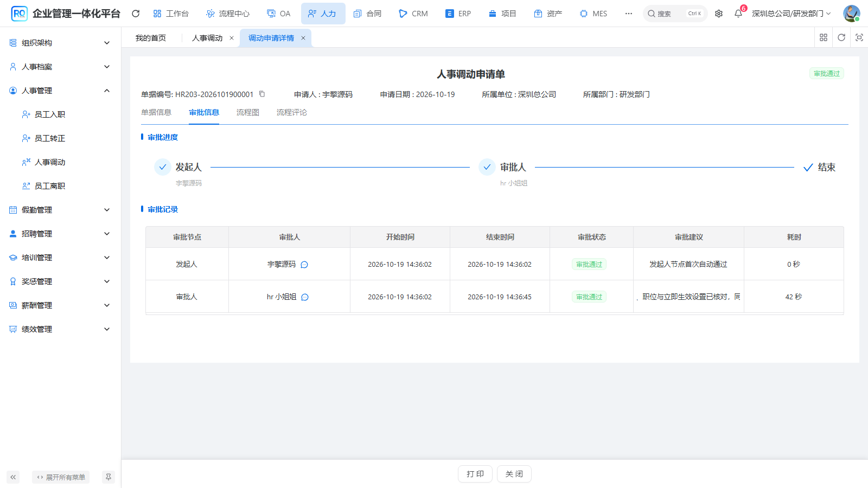Open the 合同 module
868x488 pixels.
(367, 14)
